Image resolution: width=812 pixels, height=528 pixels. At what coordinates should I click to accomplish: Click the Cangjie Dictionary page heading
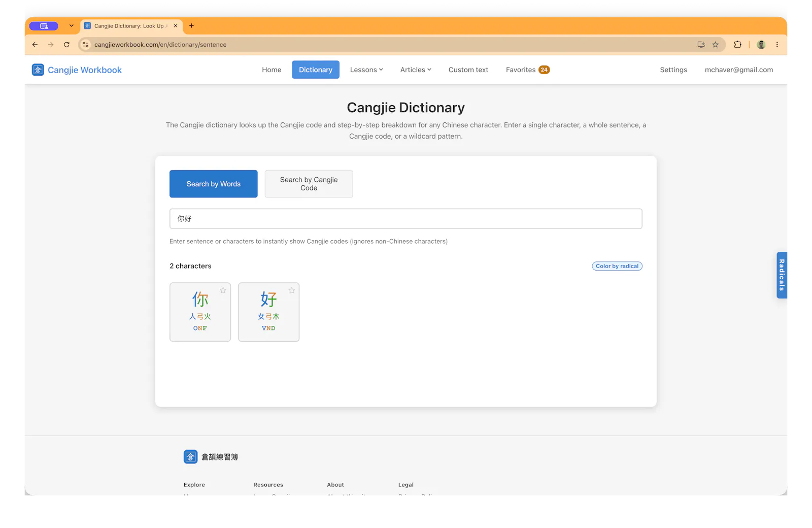[406, 108]
